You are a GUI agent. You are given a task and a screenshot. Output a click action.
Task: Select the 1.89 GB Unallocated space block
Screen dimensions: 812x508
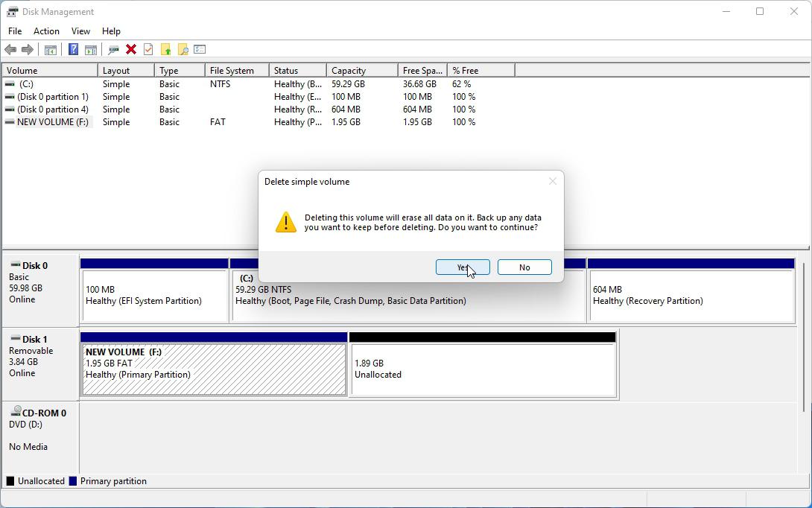pos(483,364)
